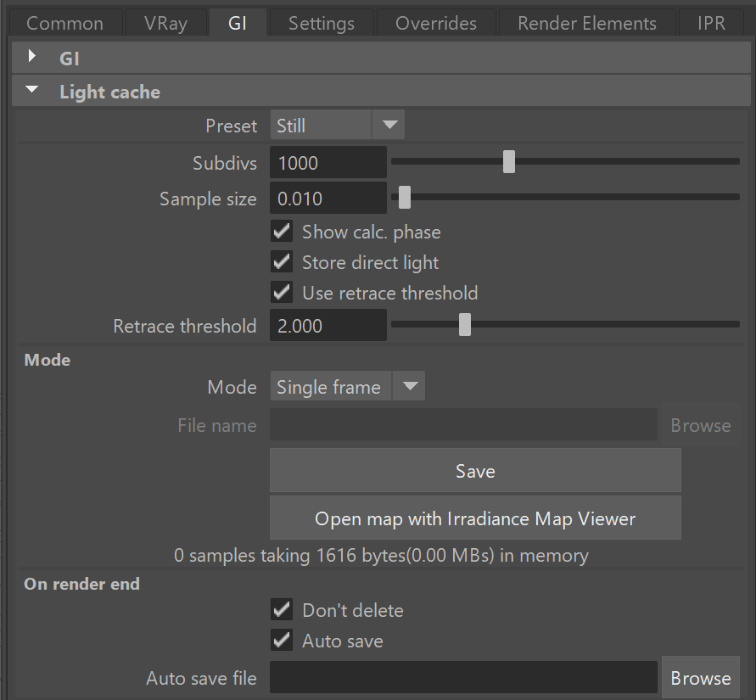
Task: Click the Subdivs slider handle
Action: tap(509, 161)
